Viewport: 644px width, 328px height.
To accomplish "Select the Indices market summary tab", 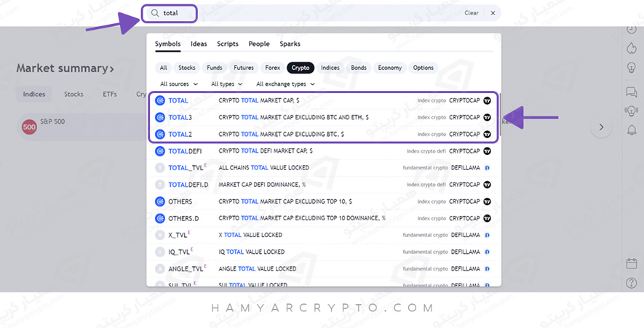I will point(34,95).
